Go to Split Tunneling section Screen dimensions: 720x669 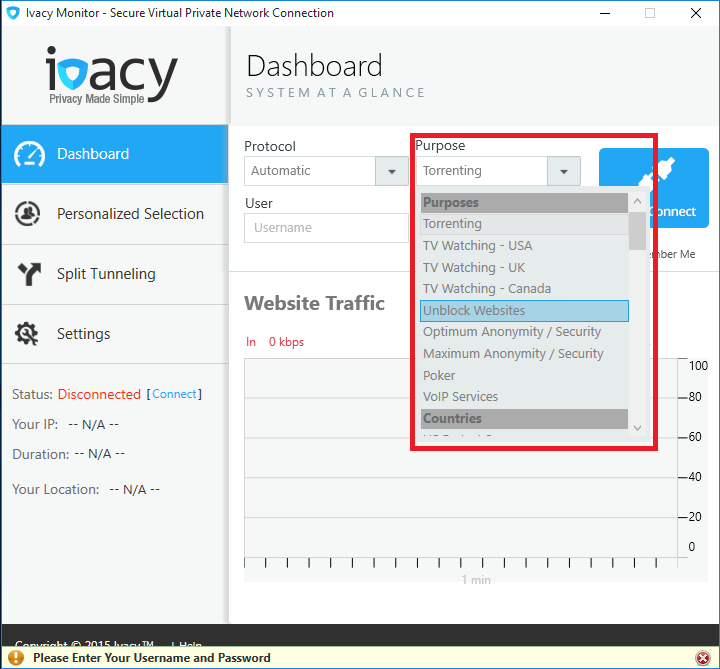(115, 274)
